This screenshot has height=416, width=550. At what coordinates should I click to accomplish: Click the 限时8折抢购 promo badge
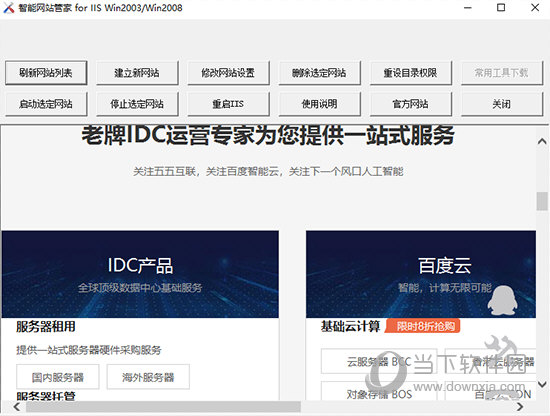click(423, 326)
